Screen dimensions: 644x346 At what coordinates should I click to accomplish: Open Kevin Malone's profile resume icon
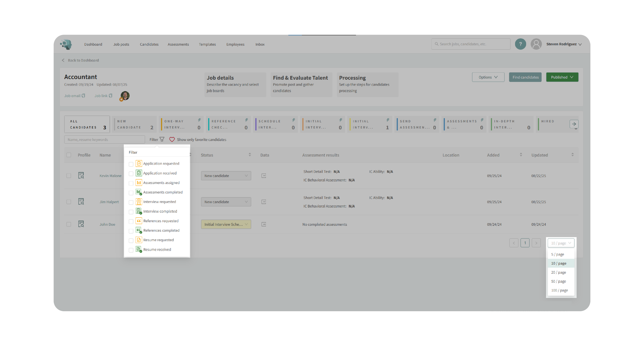pyautogui.click(x=81, y=176)
